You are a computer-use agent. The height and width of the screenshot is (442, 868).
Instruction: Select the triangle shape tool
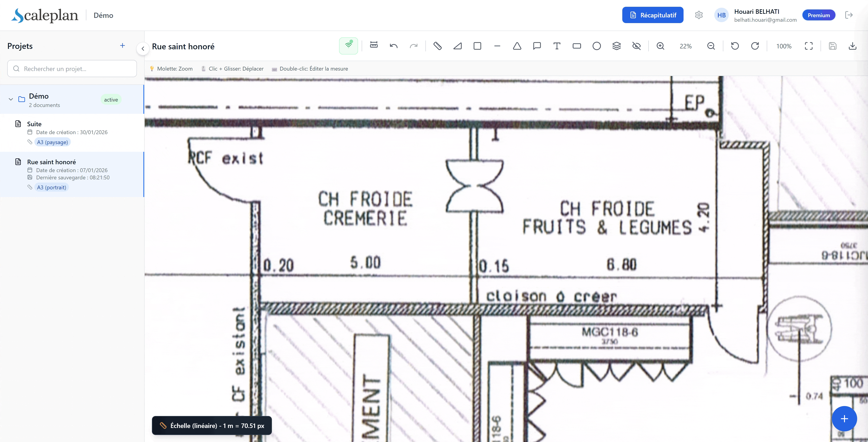click(517, 46)
